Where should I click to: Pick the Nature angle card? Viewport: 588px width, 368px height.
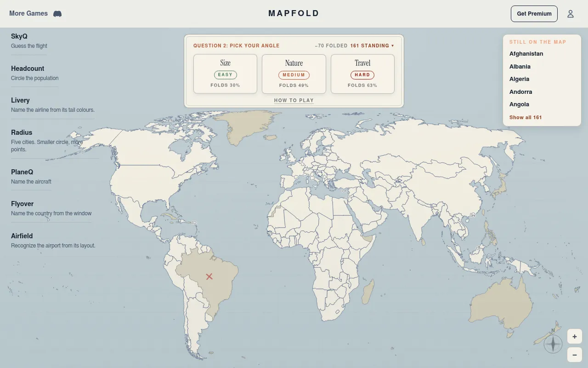click(294, 74)
